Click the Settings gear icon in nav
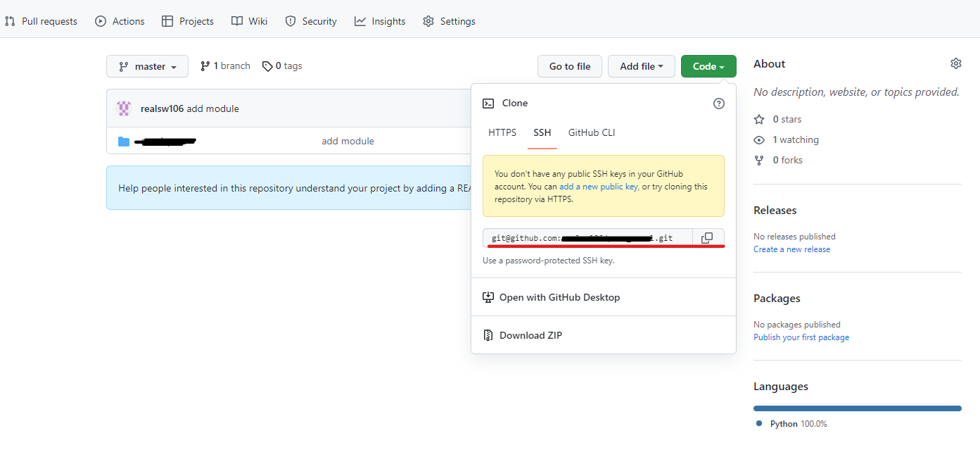This screenshot has width=980, height=450. point(428,21)
